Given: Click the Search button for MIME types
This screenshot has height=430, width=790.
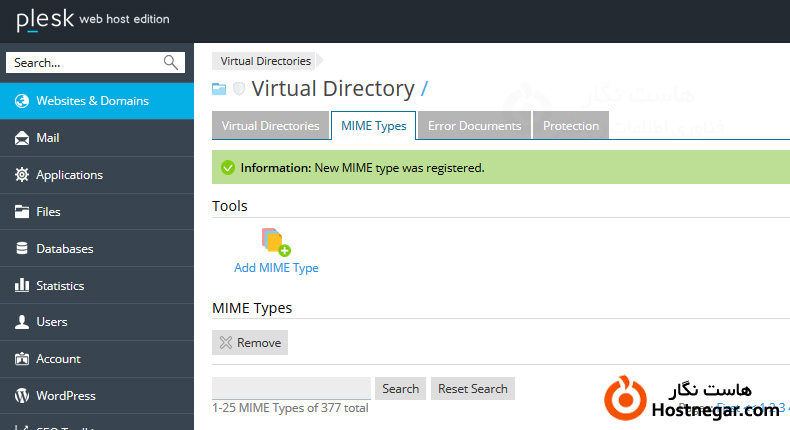Looking at the screenshot, I should click(x=400, y=389).
